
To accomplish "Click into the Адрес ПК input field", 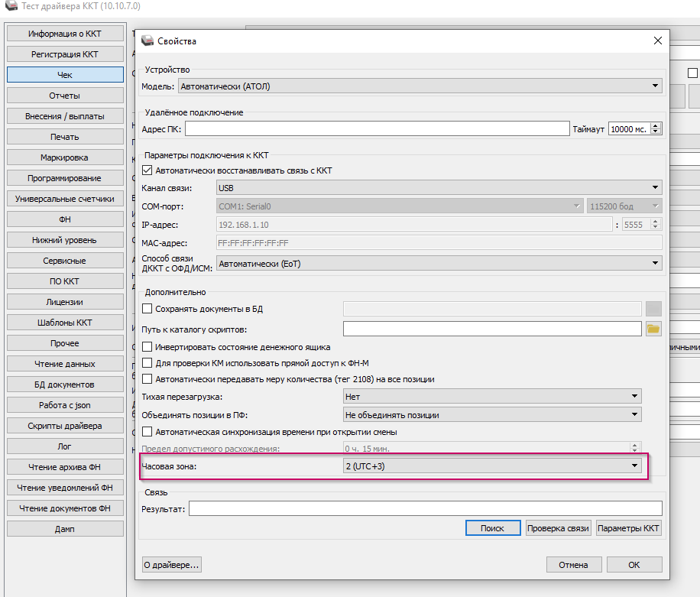I will pos(378,129).
